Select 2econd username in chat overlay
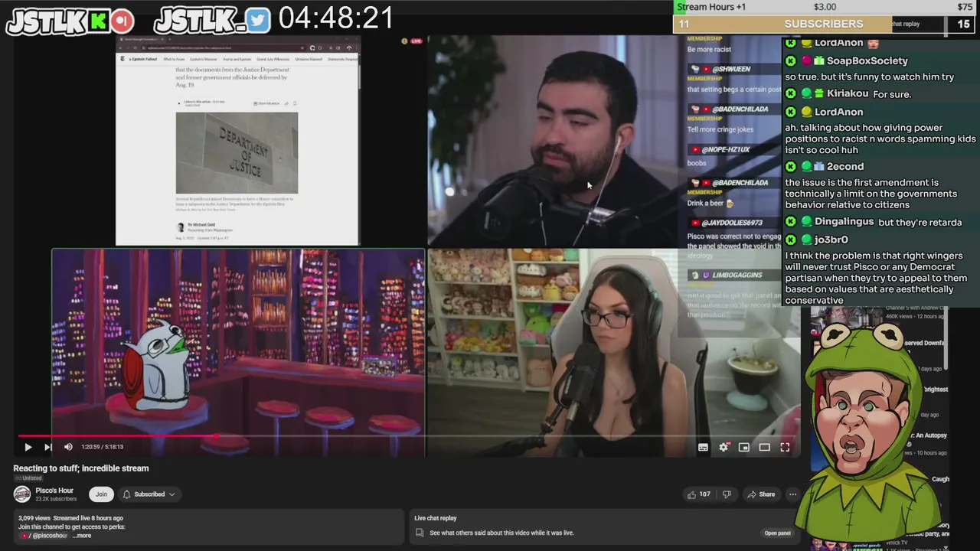This screenshot has width=980, height=551. tap(845, 166)
